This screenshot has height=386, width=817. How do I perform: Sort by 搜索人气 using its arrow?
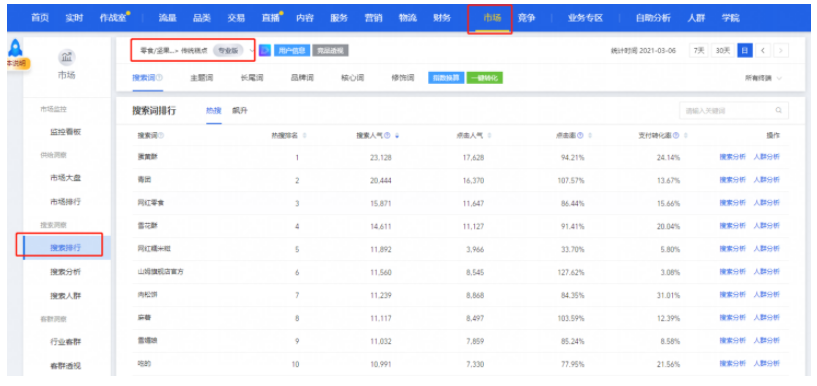pos(397,135)
